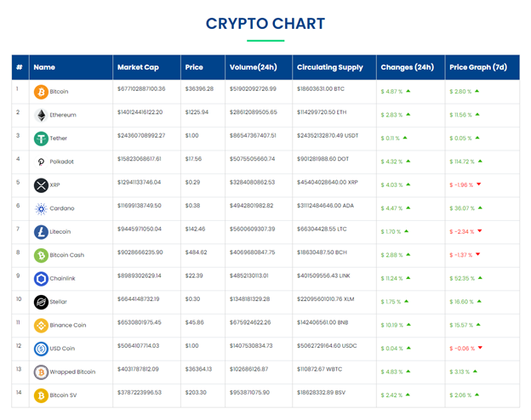Click the Circulating Supply column header
Screen dimensions: 531x420
(334, 67)
